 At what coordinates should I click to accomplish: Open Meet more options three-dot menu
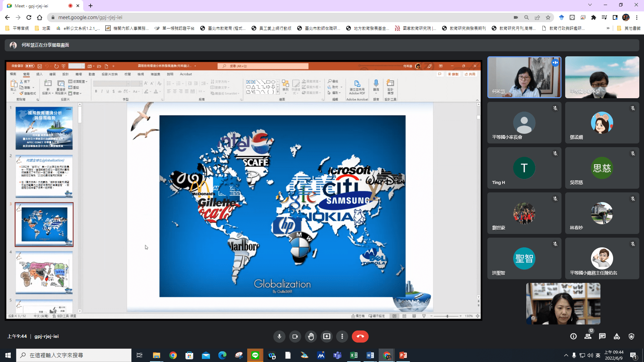point(342,337)
